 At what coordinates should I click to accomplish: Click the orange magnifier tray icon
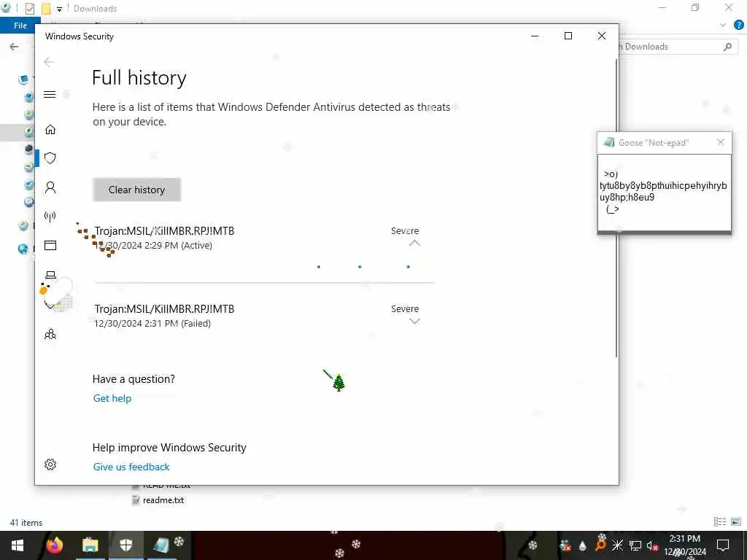point(600,545)
